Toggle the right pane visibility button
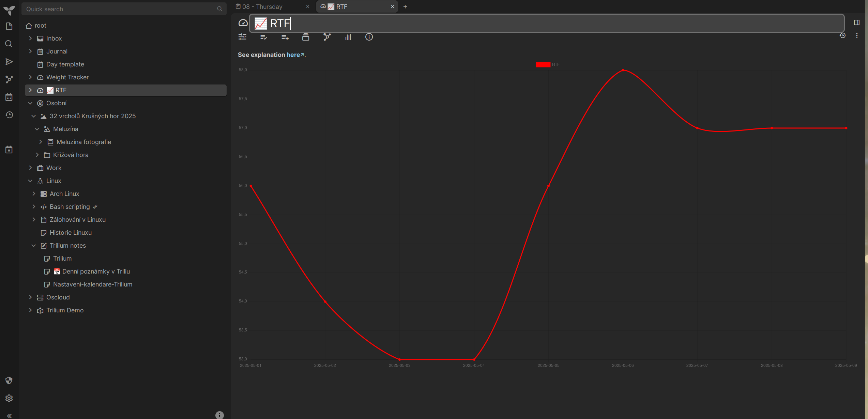868x419 pixels. (856, 22)
